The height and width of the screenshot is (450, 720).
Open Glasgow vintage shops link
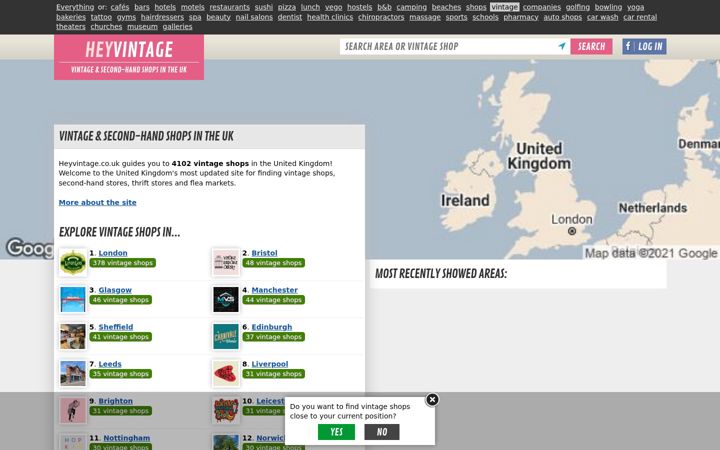(115, 290)
